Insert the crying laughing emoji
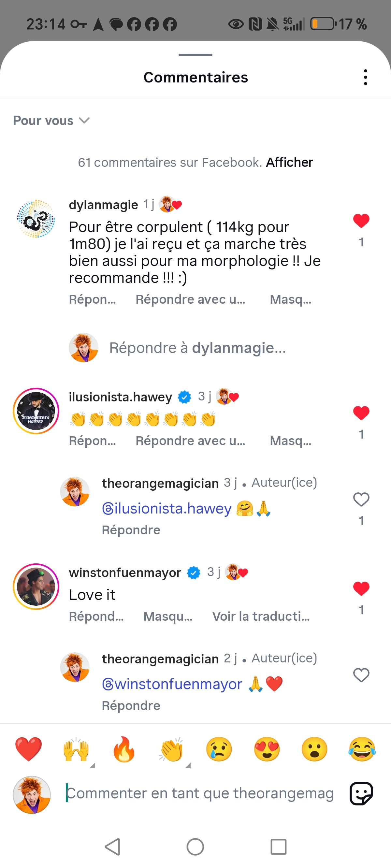Image resolution: width=391 pixels, height=868 pixels. [x=362, y=749]
